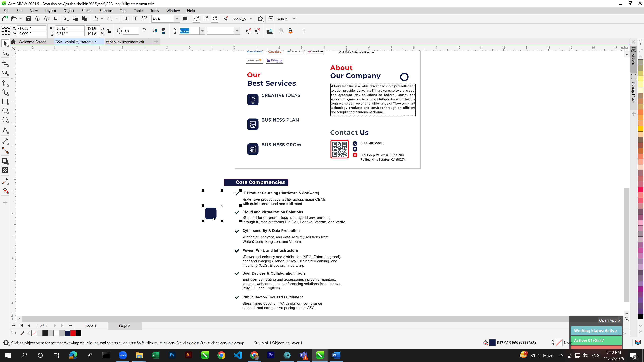Toggle Show grid button
This screenshot has width=644, height=362.
pos(205,19)
